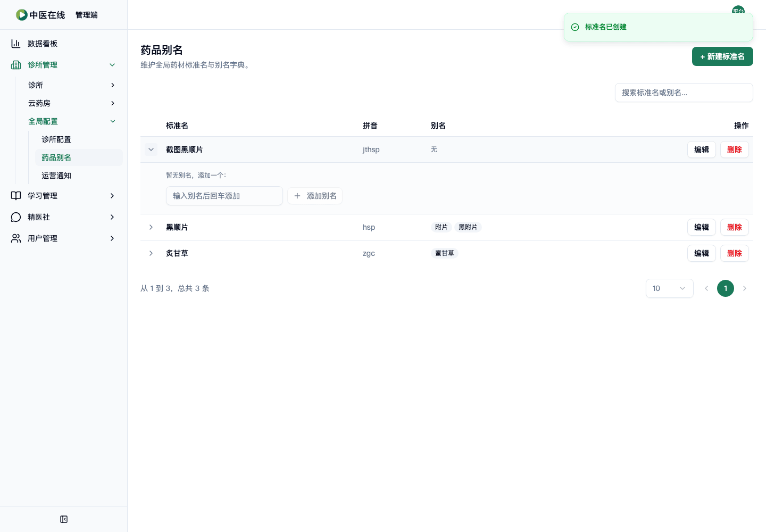
Task: Collapse the sidebar with the panel icon
Action: 64,519
